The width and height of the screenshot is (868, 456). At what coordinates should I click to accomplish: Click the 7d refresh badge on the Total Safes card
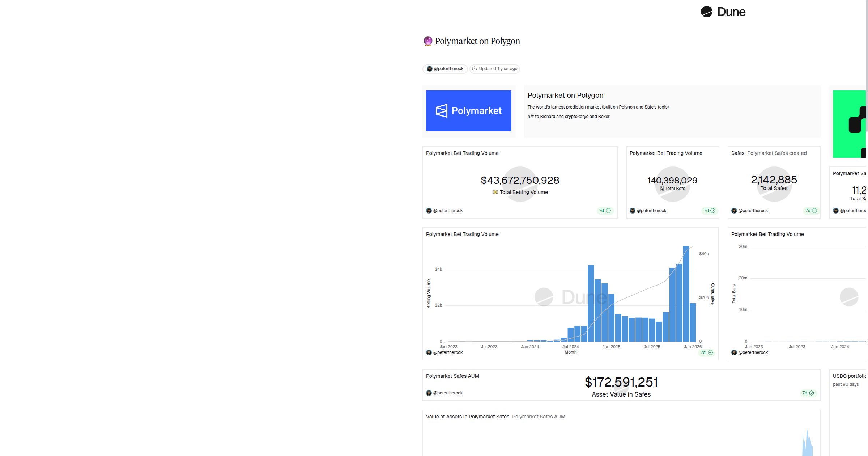[810, 211]
